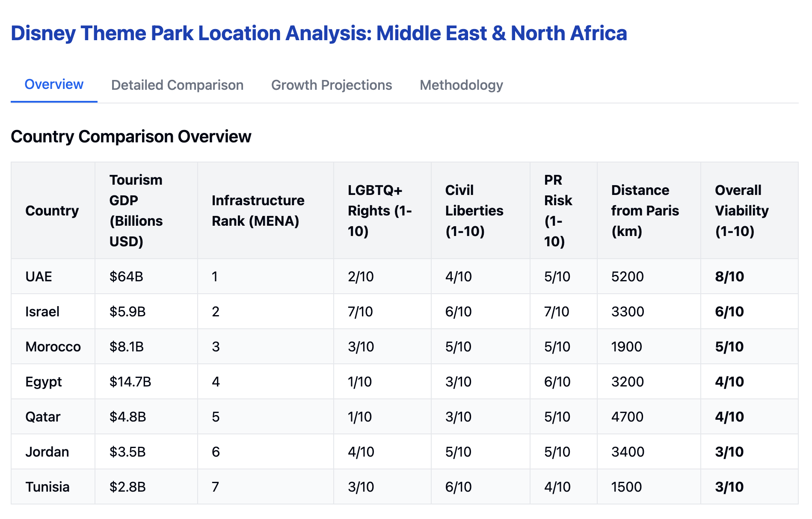Image resolution: width=812 pixels, height=519 pixels.
Task: Click Egypt's $14.7B tourism GDP value
Action: click(x=130, y=382)
